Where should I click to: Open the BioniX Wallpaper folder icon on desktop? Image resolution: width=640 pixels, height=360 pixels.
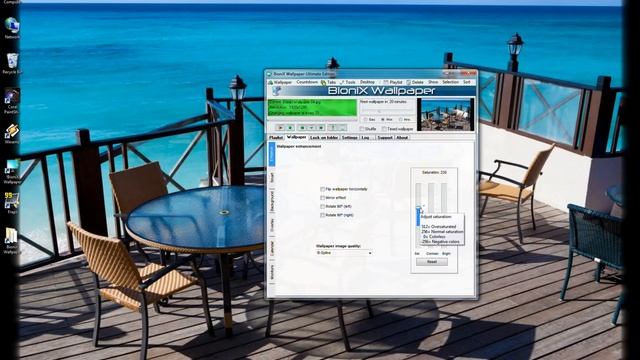click(x=12, y=240)
